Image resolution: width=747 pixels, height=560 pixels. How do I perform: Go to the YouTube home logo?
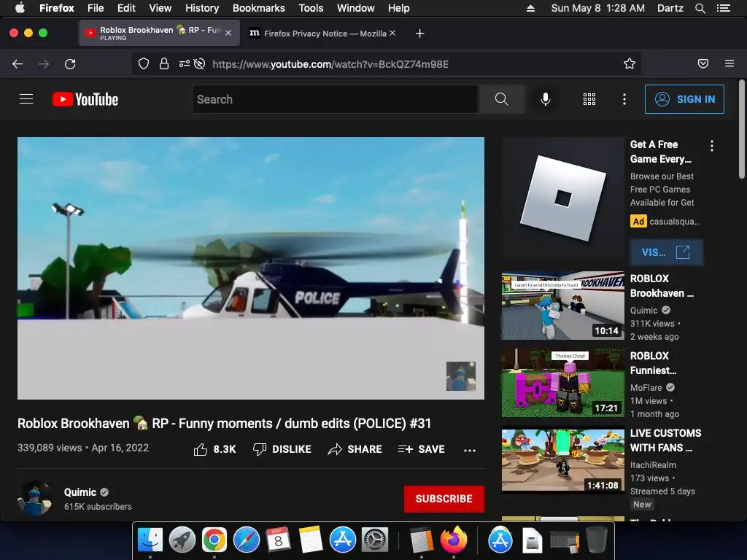[x=85, y=99]
